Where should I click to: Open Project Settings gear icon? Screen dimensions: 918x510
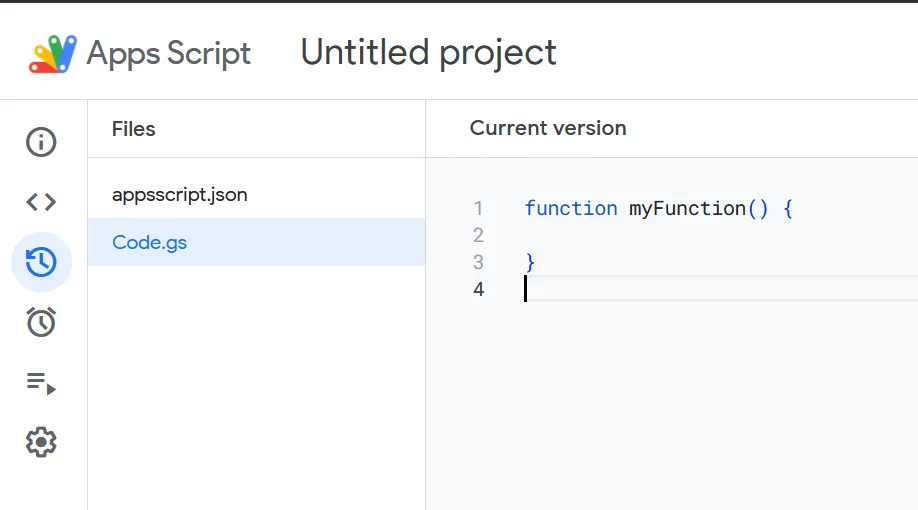pos(41,442)
